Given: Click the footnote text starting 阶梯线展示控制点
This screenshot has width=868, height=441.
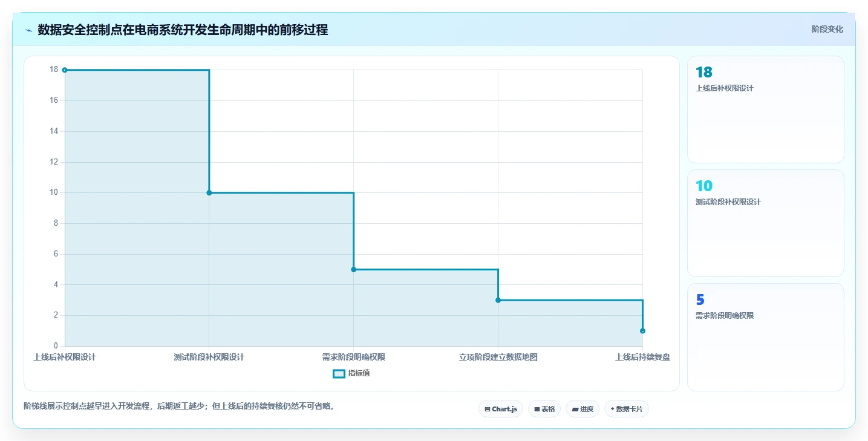Looking at the screenshot, I should (179, 406).
